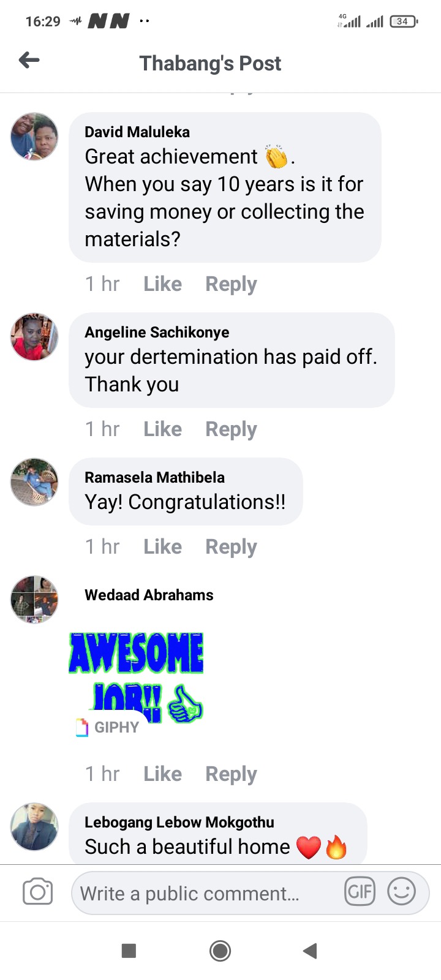Open the camera icon to attach photo

[x=37, y=892]
